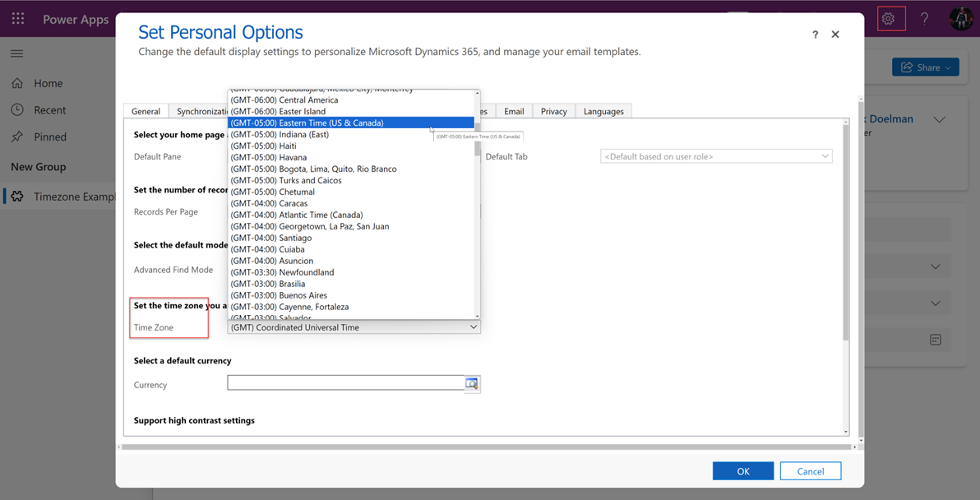The height and width of the screenshot is (500, 980).
Task: Open the Recent navigation item
Action: coord(49,110)
